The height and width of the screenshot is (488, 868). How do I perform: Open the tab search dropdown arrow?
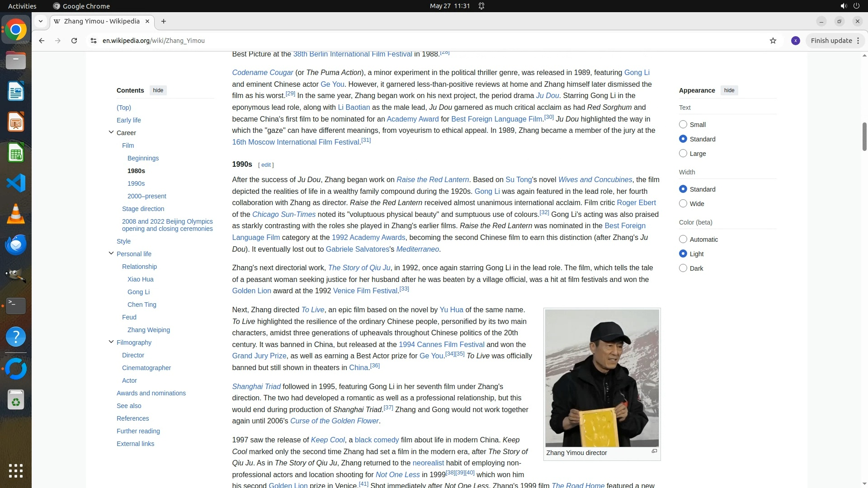click(x=41, y=21)
